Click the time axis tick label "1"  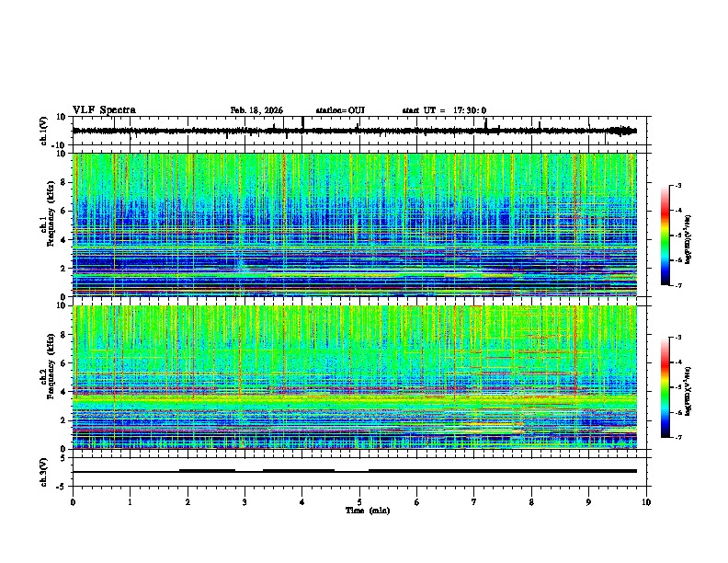[130, 502]
